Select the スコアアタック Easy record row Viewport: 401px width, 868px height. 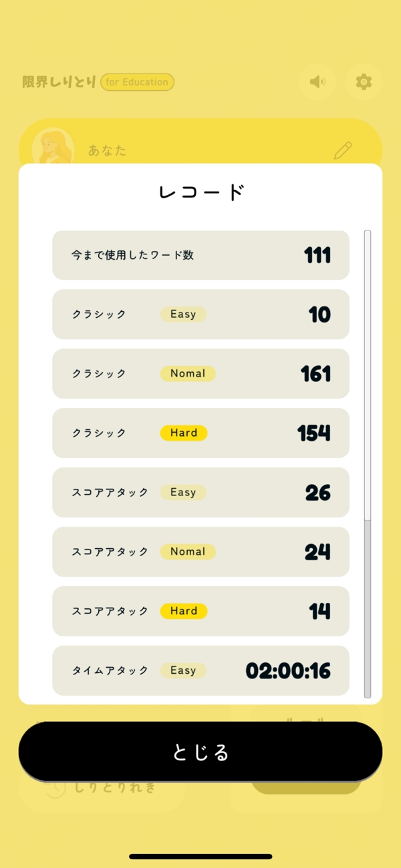[200, 493]
